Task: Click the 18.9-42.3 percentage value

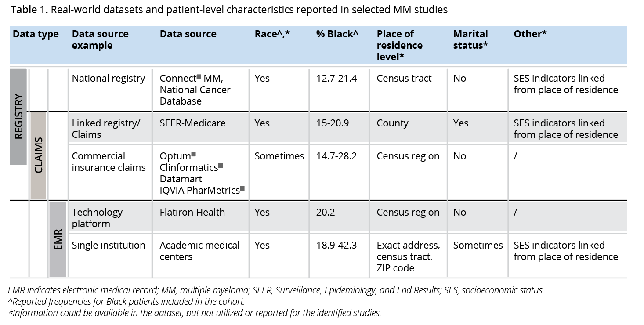Action: 336,245
